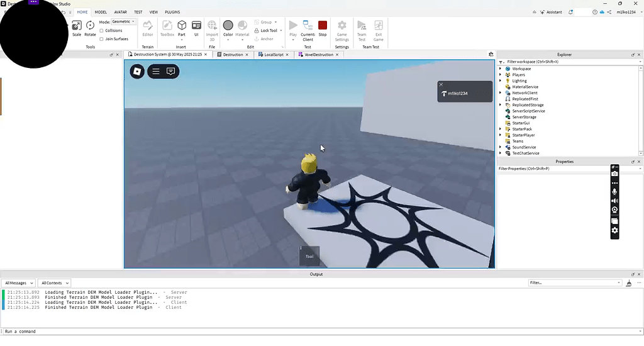The image size is (644, 346).
Task: Stop the running playtest
Action: pos(323,28)
